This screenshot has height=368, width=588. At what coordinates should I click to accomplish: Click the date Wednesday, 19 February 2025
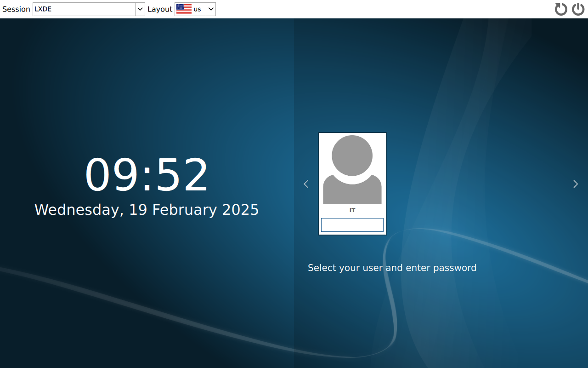147,209
